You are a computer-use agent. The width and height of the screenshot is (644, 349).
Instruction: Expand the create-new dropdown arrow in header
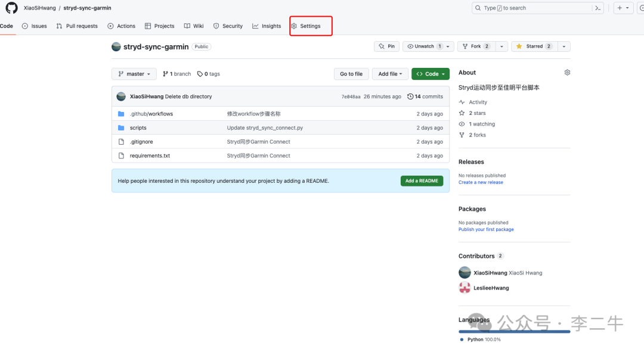[x=627, y=8]
